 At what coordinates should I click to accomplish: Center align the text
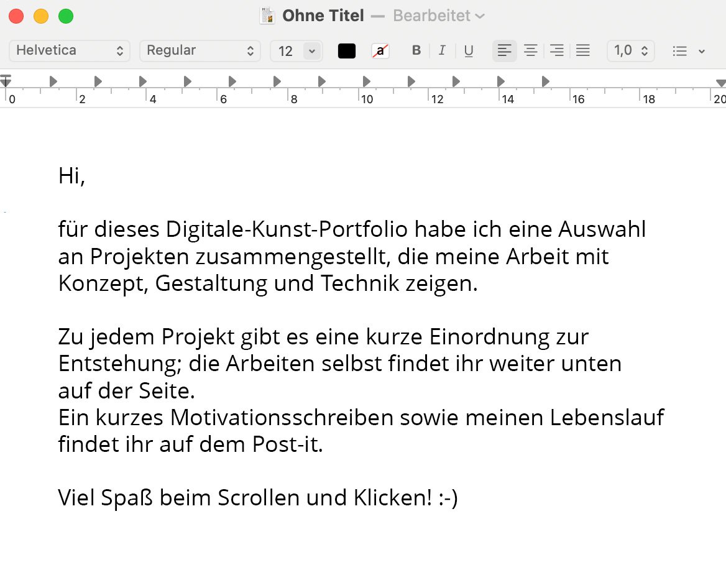(530, 51)
